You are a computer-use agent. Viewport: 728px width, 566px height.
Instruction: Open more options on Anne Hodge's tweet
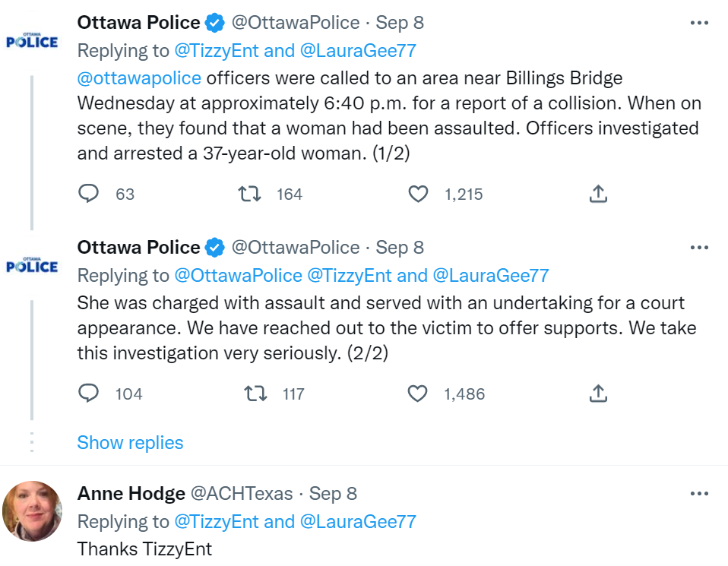coord(699,494)
